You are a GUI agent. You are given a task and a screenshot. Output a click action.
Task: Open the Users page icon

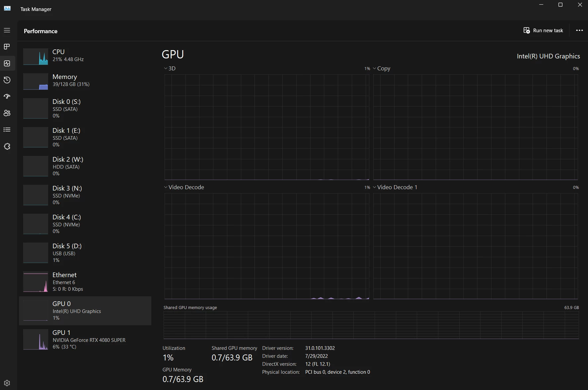(x=7, y=113)
